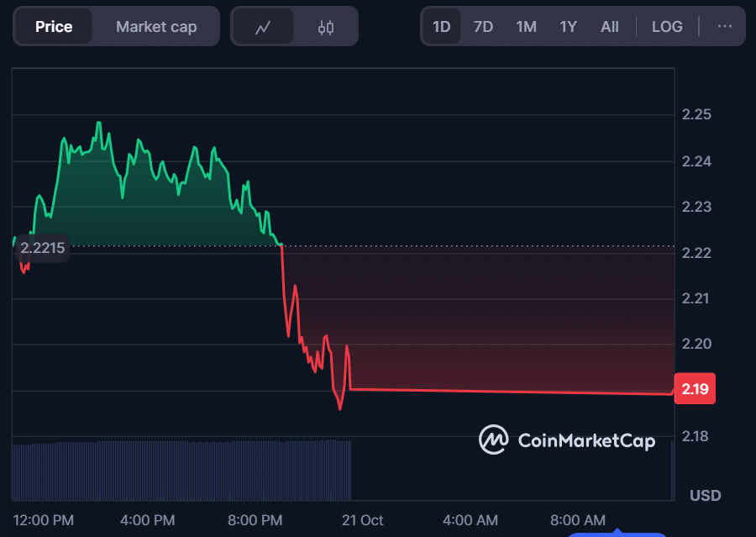Click the 2.2215 opening price label

point(42,248)
